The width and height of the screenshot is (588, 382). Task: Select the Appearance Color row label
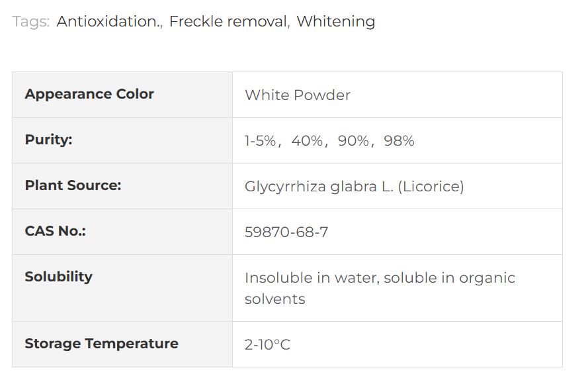(x=89, y=94)
